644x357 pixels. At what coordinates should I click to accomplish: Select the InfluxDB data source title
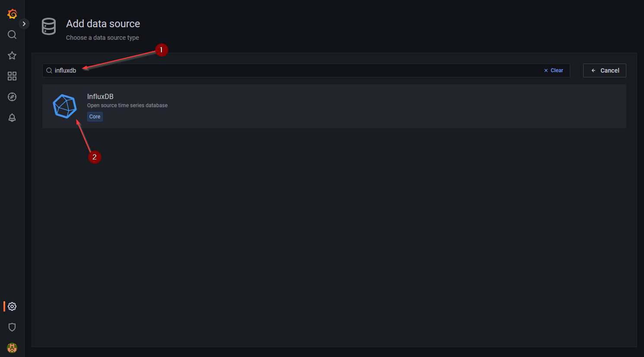[x=100, y=96]
